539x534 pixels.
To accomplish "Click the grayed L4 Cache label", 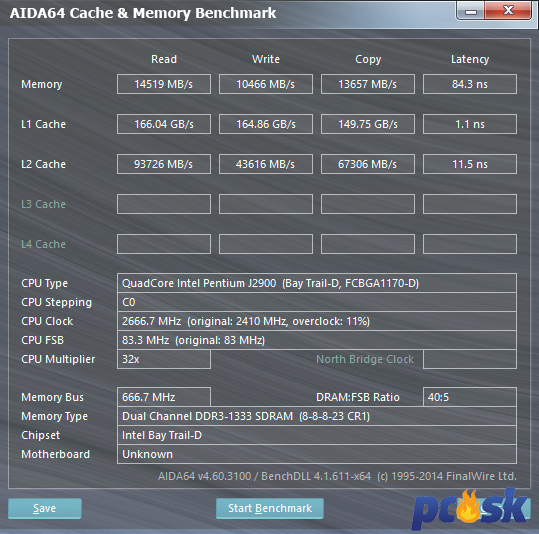I will [43, 244].
